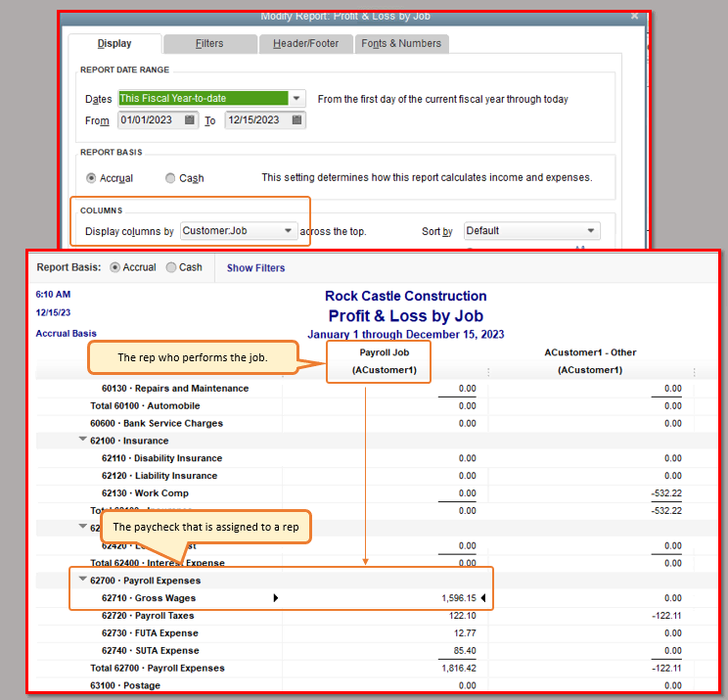Click the 60600 Bank Service Charges row

(x=157, y=424)
